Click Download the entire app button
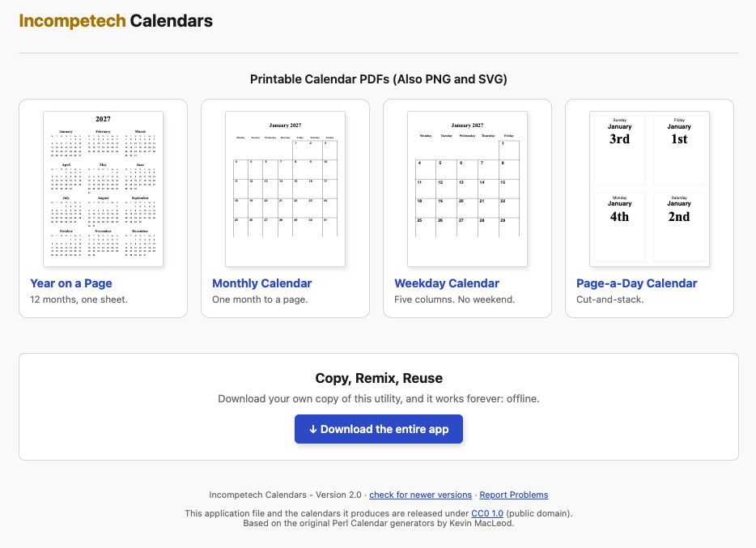Image resolution: width=756 pixels, height=548 pixels. point(379,429)
